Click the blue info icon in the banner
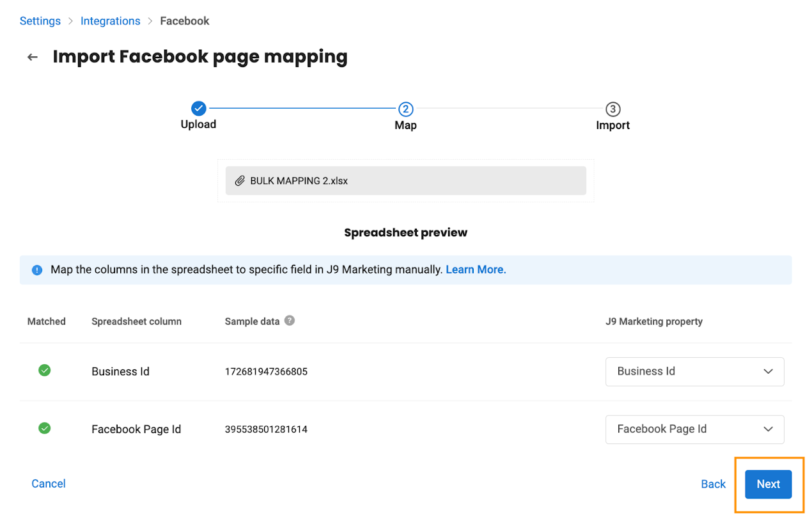 coord(37,270)
